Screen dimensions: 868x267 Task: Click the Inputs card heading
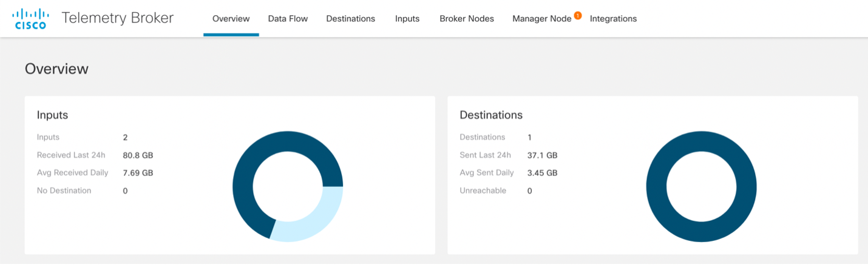click(52, 115)
